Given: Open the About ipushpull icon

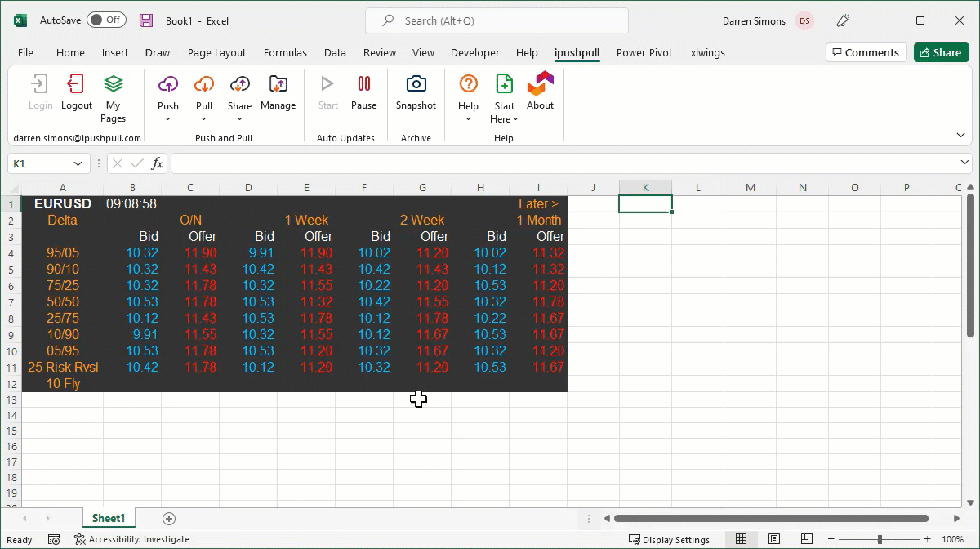Looking at the screenshot, I should pyautogui.click(x=541, y=83).
